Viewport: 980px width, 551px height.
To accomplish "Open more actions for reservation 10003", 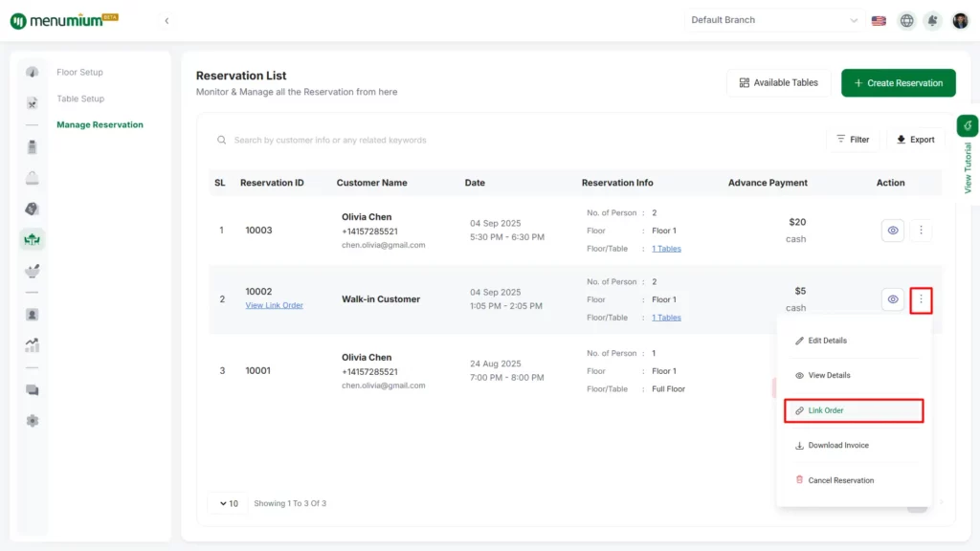I will pos(921,231).
